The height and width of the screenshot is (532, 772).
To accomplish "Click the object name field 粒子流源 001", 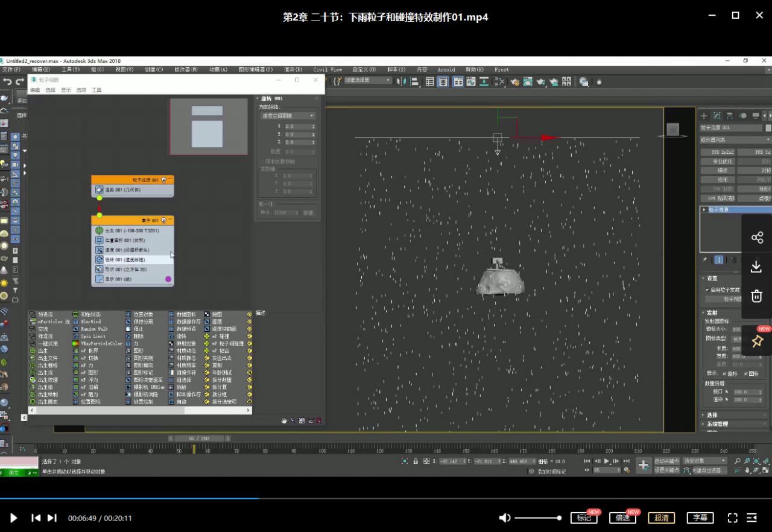I will click(731, 128).
